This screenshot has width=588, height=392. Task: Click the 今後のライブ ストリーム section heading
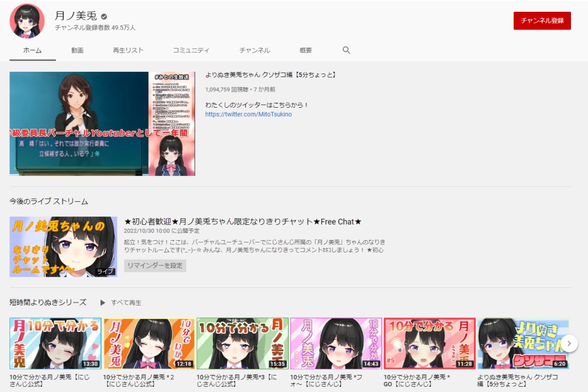point(49,201)
